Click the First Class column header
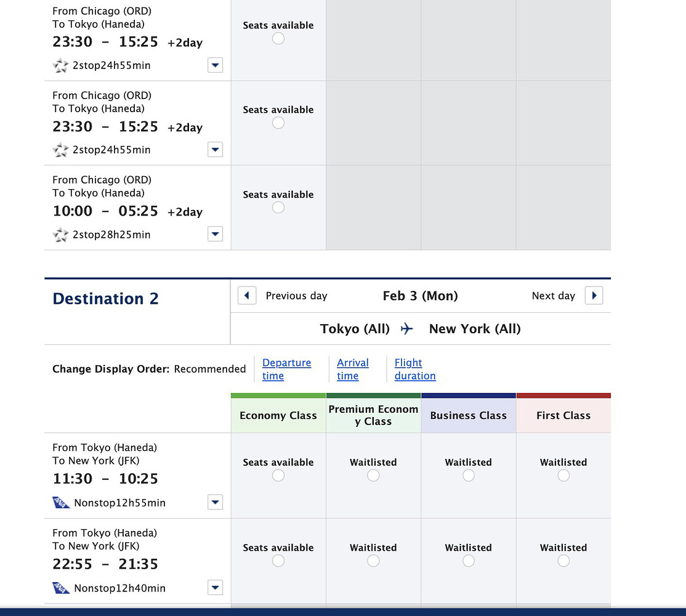 (563, 415)
